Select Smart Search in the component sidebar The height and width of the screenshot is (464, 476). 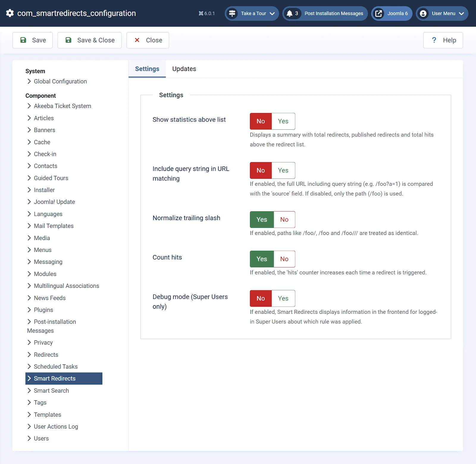(51, 391)
